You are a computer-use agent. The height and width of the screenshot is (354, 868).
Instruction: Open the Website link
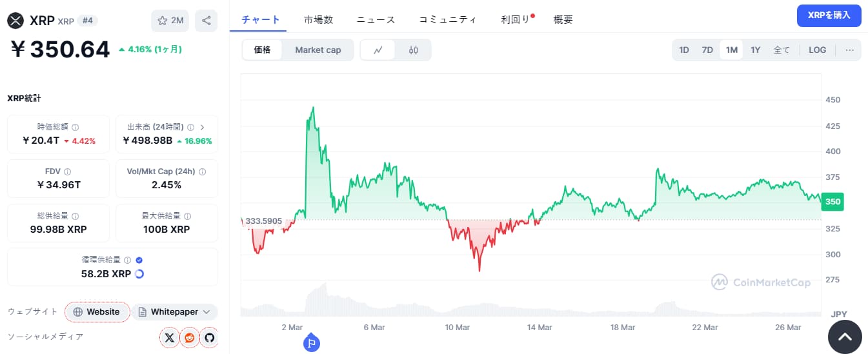point(97,312)
